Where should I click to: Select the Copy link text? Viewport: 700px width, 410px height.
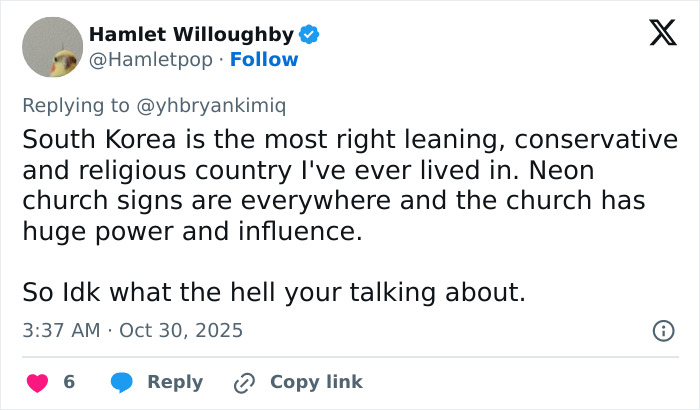coord(316,382)
